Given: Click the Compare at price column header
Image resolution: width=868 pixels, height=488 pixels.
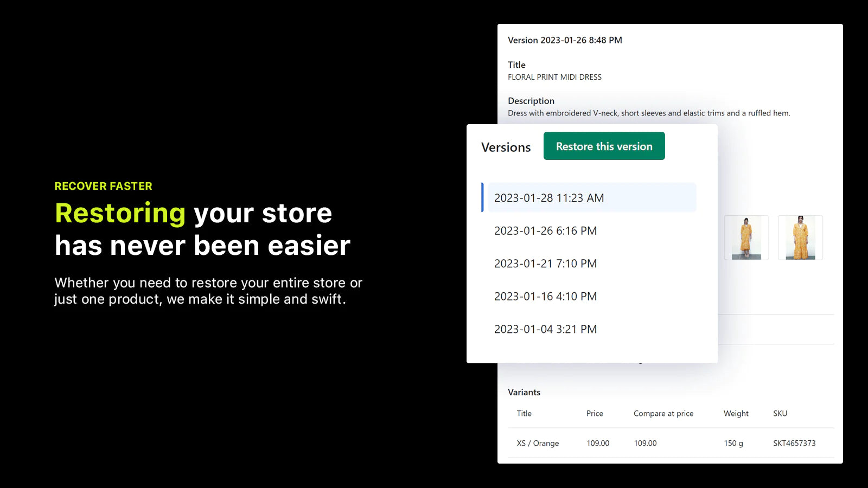Looking at the screenshot, I should point(663,413).
